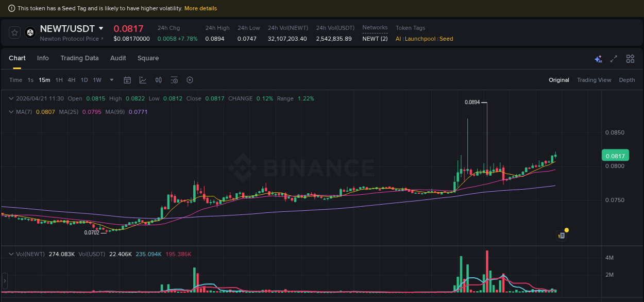Select the 1D timeframe option
Screen dimensions: 644x302
[84, 80]
